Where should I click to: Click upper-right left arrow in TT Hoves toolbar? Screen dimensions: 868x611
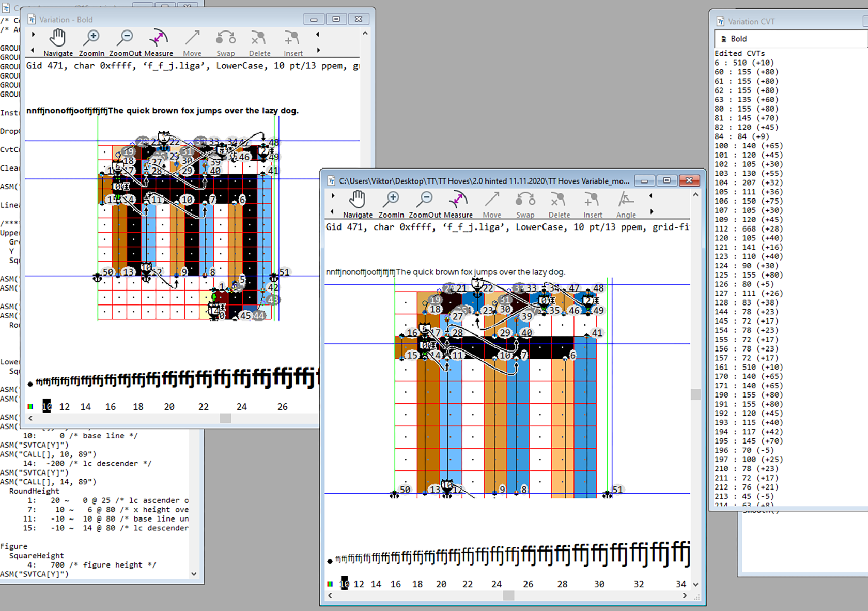(x=651, y=196)
